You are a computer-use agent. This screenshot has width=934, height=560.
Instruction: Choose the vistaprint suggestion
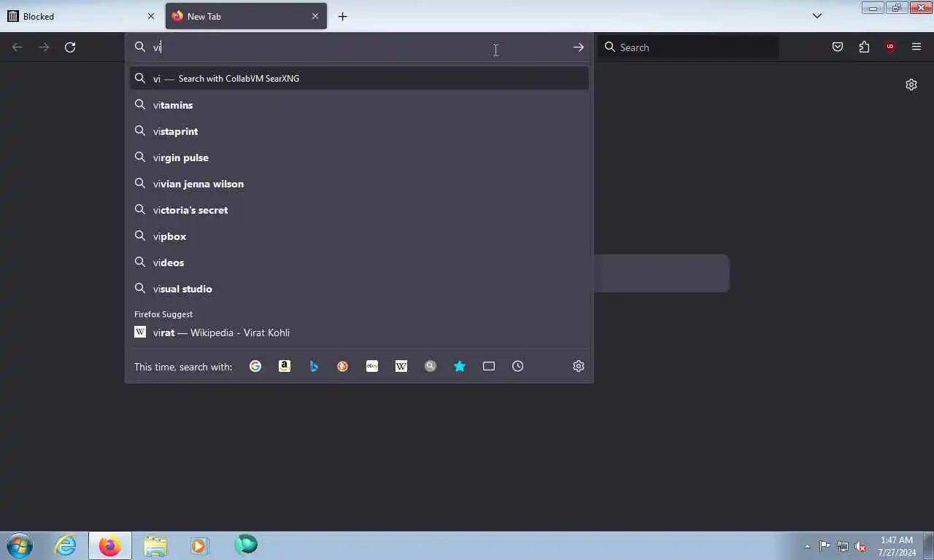click(359, 131)
